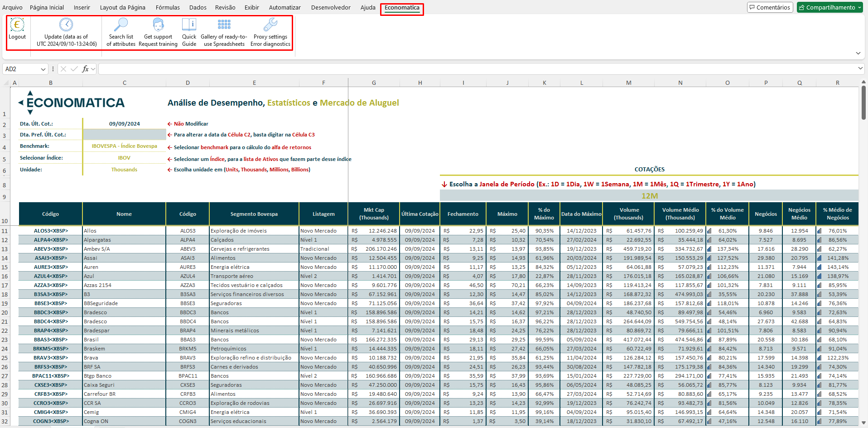The height and width of the screenshot is (428, 868).
Task: Select the IBOV index cell
Action: [124, 158]
